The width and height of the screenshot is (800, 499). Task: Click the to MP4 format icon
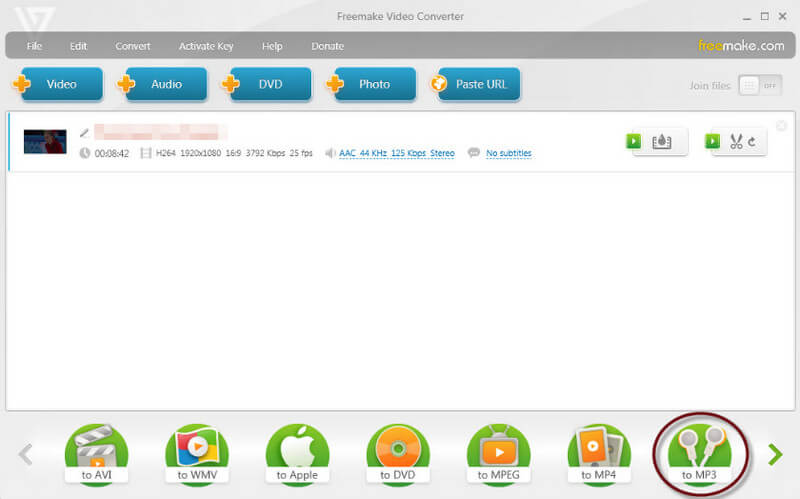pyautogui.click(x=599, y=452)
